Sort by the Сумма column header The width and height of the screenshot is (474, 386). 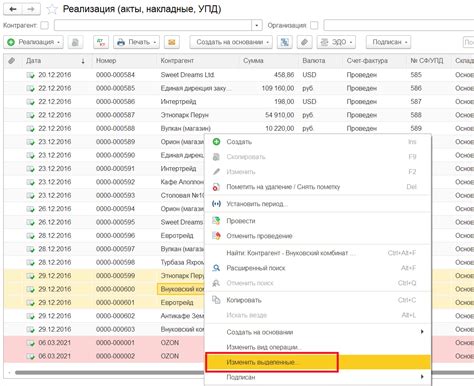pos(253,61)
